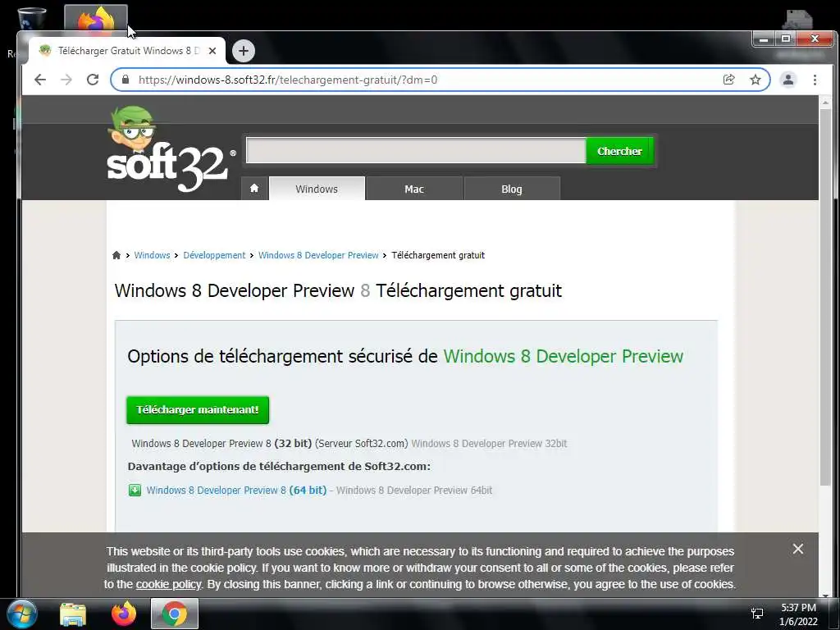Open the Recycle Bin on desktop
The height and width of the screenshot is (630, 840).
point(31,19)
